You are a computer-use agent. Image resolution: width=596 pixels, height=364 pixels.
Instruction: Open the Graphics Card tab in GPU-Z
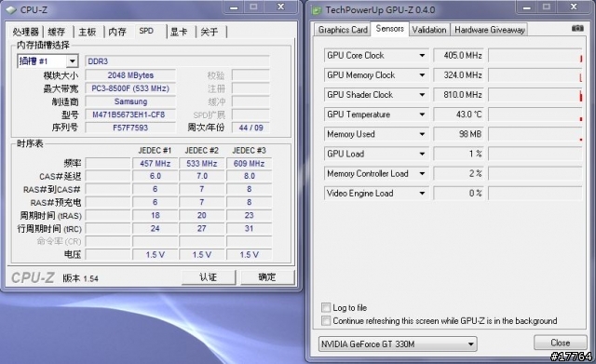[343, 30]
